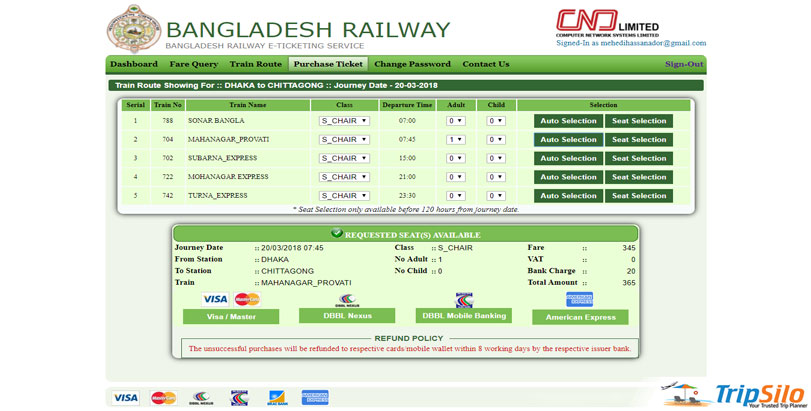Open Adult count dropdown for MOHANAGAR EXPRESS
Viewport: 811px width, 411px height.
456,177
